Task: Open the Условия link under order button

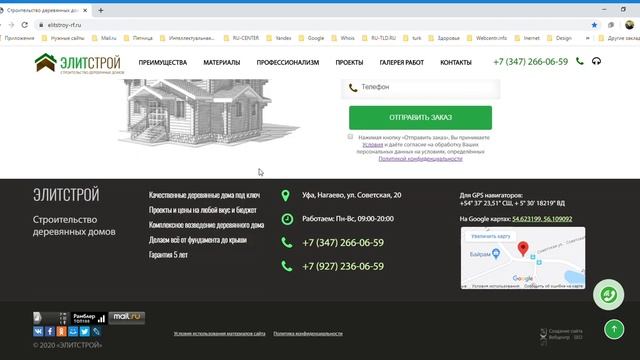Action: click(x=373, y=144)
